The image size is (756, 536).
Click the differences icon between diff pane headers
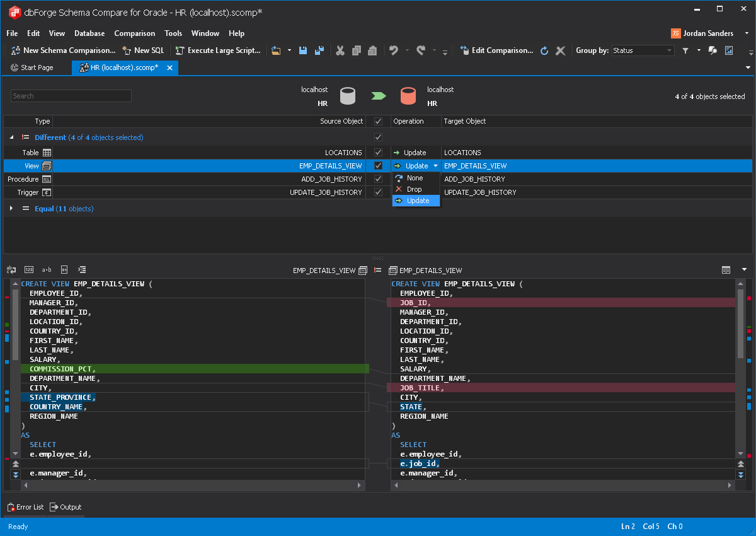(377, 270)
